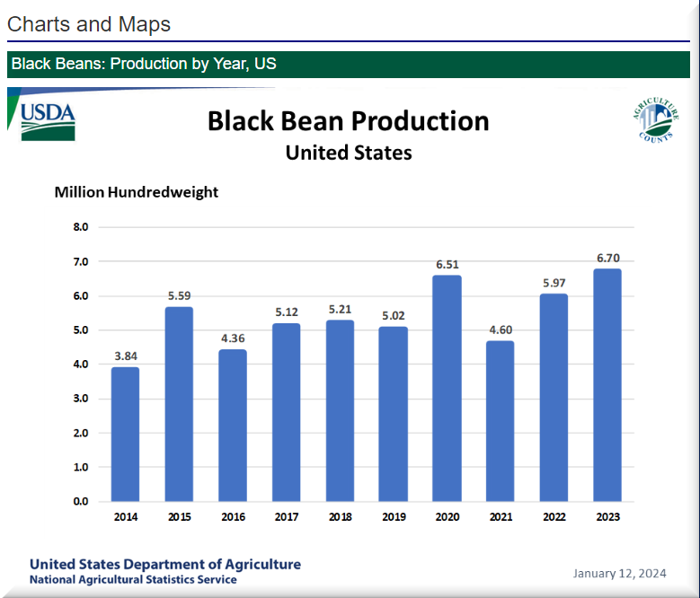Select the tallest bar for 2023
Image resolution: width=700 pixels, height=598 pixels.
click(607, 385)
